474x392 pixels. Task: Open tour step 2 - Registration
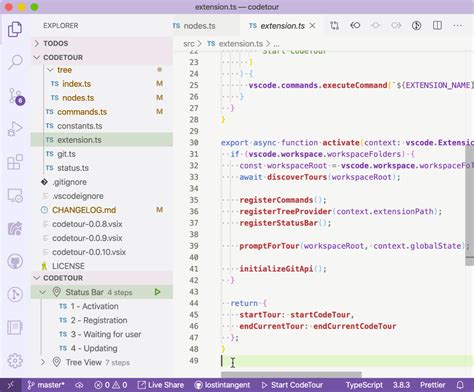pyautogui.click(x=99, y=320)
